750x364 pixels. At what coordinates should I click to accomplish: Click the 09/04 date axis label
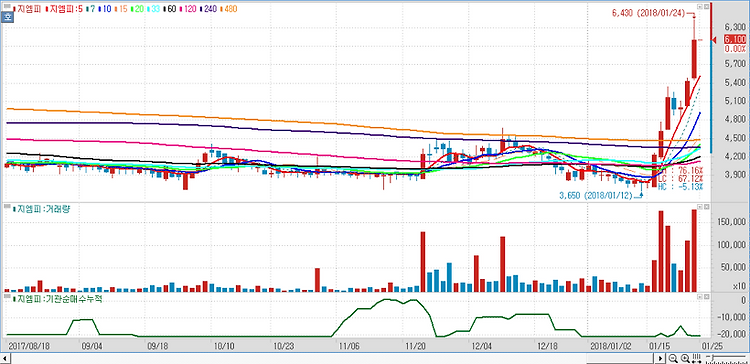[x=91, y=345]
